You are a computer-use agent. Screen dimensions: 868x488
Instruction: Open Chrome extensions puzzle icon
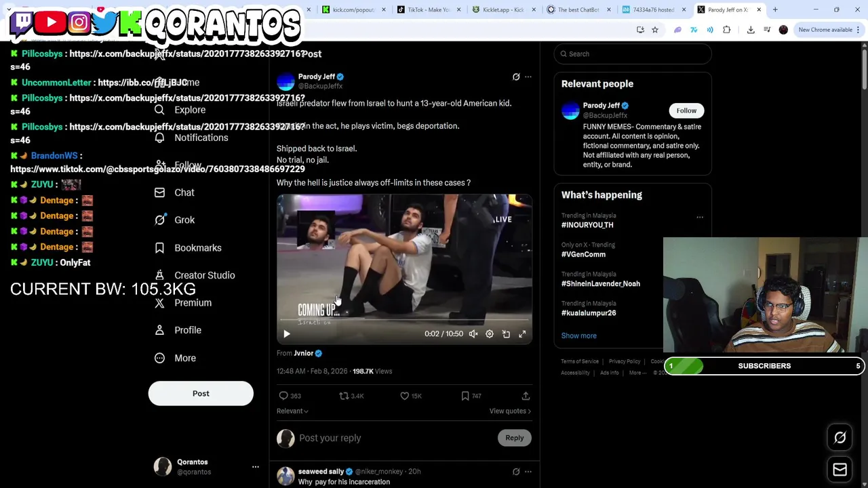click(727, 30)
